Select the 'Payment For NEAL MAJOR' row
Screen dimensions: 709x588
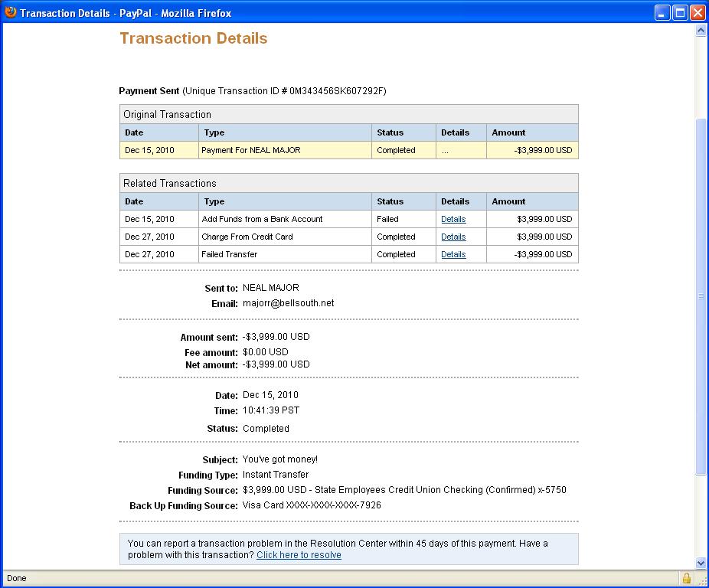(x=250, y=150)
